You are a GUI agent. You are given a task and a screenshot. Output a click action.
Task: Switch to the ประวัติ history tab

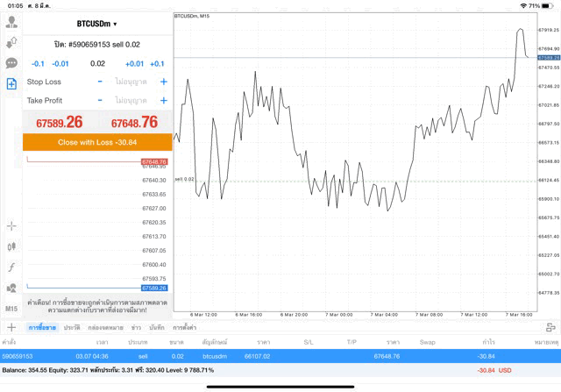(72, 327)
